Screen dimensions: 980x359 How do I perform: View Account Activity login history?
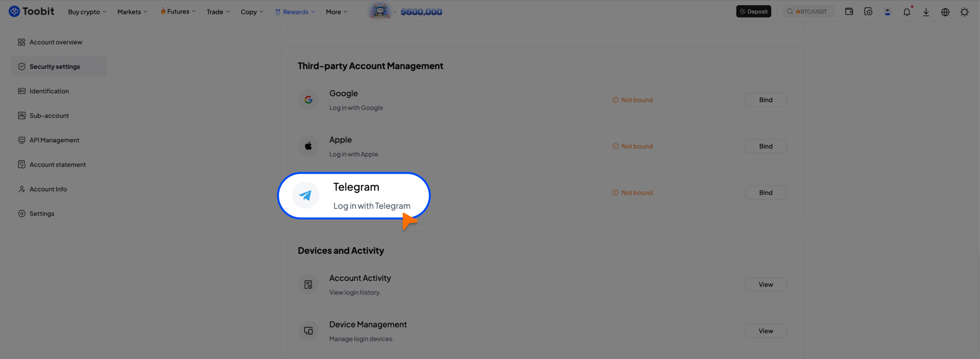tap(766, 284)
